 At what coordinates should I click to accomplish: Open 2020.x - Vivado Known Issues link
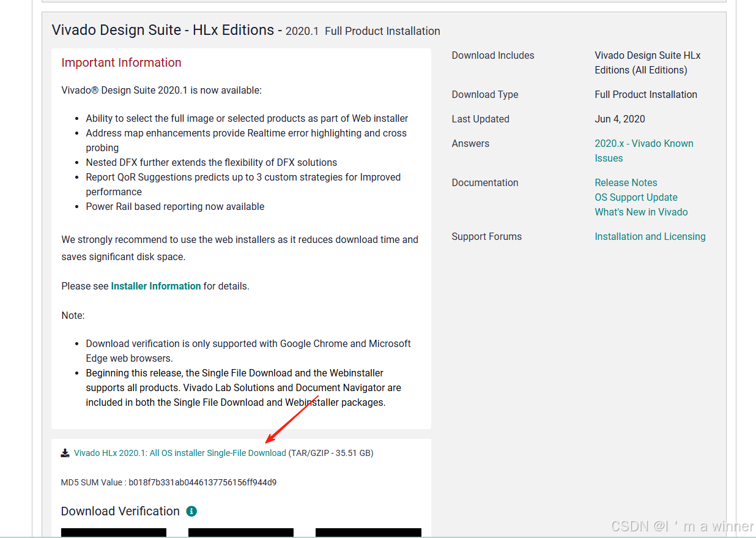point(644,151)
